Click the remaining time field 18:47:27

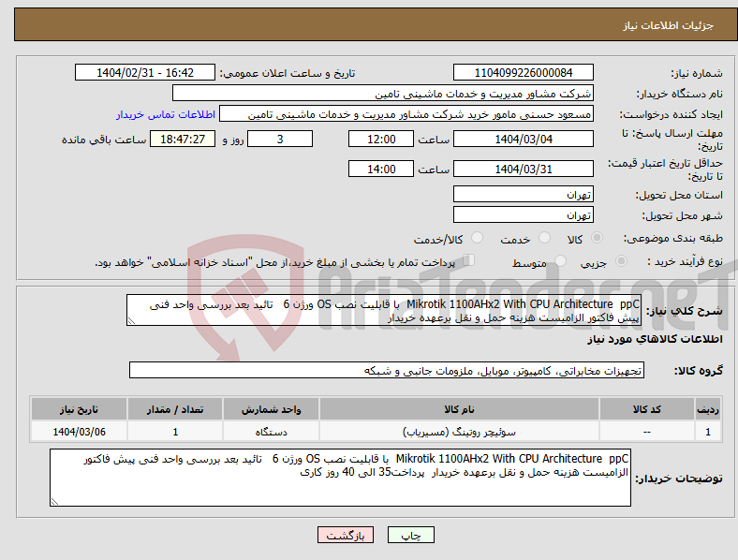(183, 139)
